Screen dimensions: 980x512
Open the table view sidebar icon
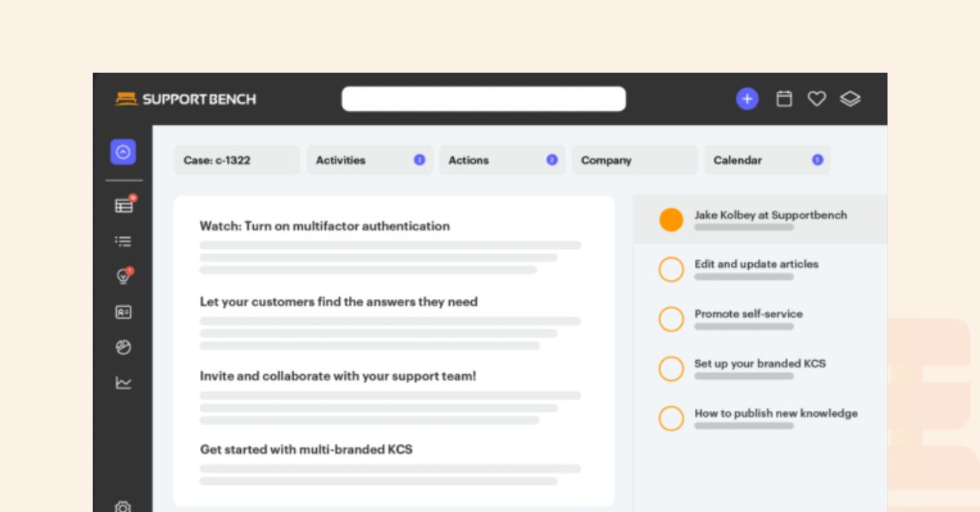(x=124, y=205)
